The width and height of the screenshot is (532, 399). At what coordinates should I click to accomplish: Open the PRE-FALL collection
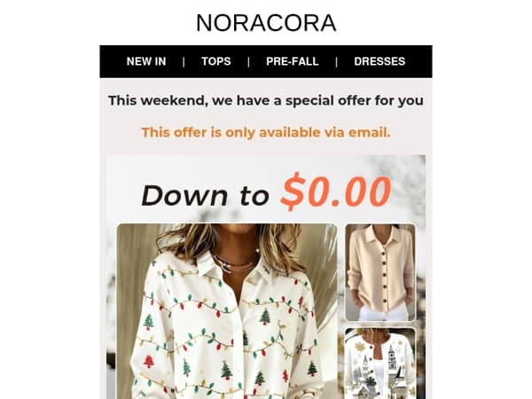(293, 61)
